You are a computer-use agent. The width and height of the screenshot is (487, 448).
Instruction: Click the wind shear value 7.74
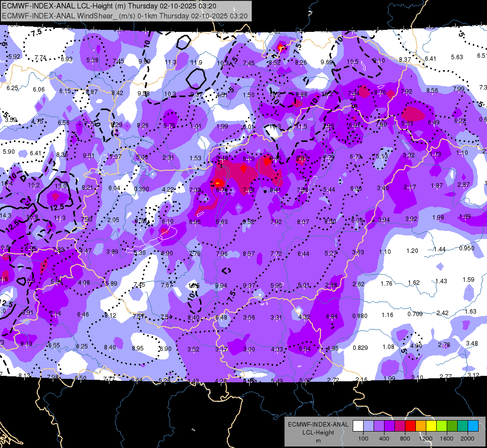[40, 58]
